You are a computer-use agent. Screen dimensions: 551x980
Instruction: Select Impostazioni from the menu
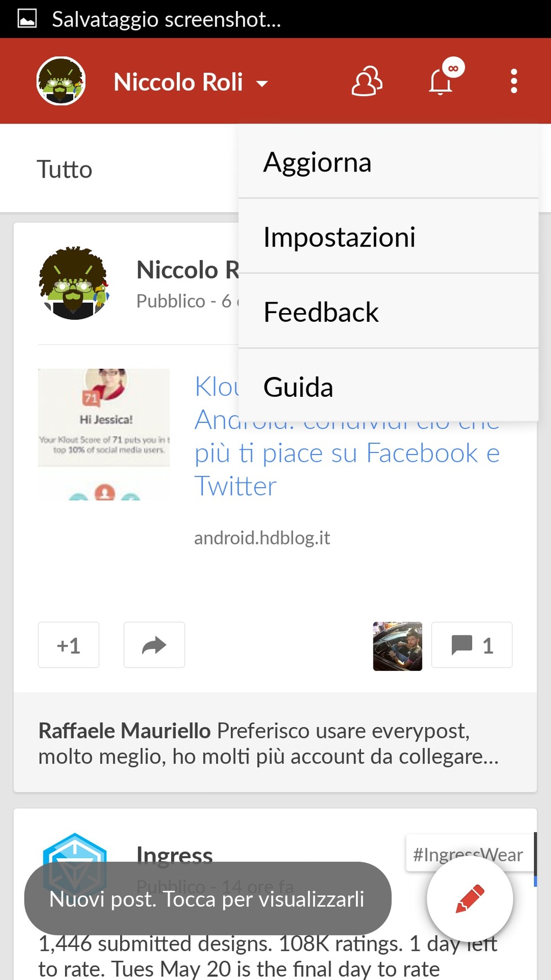(x=388, y=236)
